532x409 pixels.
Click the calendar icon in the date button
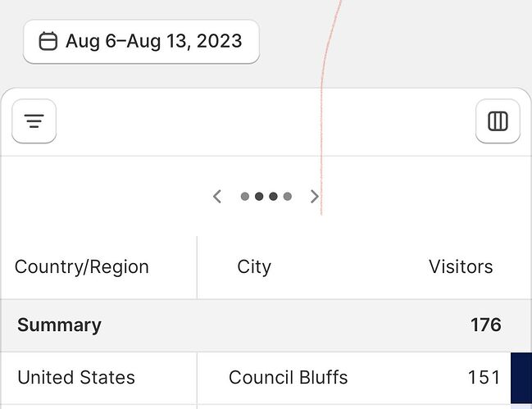coord(48,41)
